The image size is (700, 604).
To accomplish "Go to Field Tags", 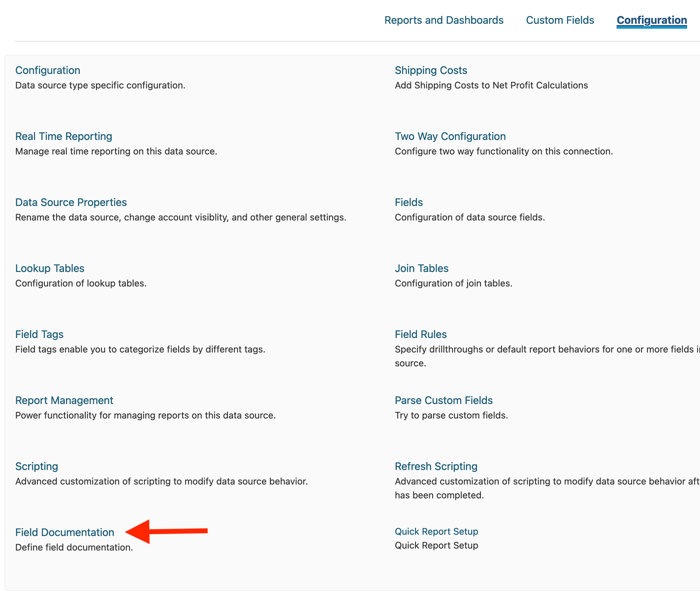I will click(39, 334).
